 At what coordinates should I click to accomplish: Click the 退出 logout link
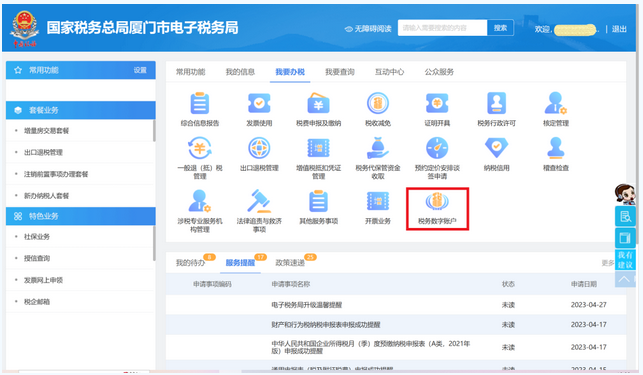click(x=619, y=29)
